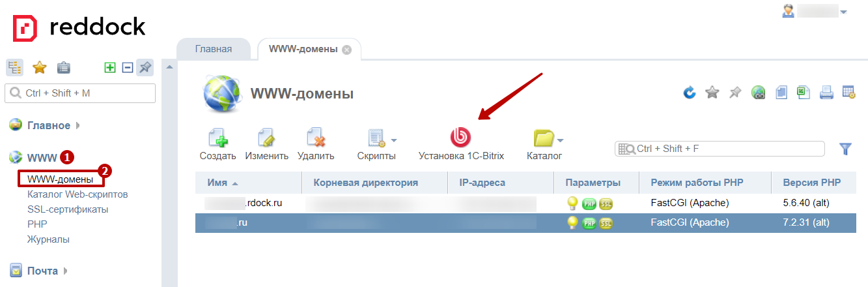Screen dimensions: 868x287
Task: Click the Изменить (edit) toolbar icon
Action: pyautogui.click(x=266, y=138)
